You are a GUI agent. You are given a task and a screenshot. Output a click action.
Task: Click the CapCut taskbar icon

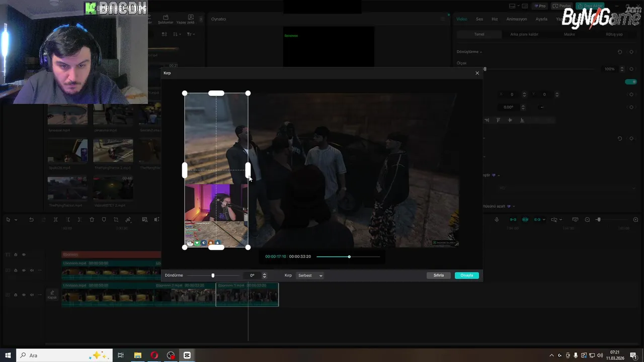click(x=187, y=355)
